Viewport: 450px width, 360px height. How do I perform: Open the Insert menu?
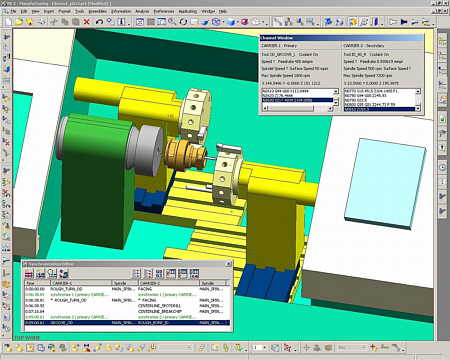point(49,11)
